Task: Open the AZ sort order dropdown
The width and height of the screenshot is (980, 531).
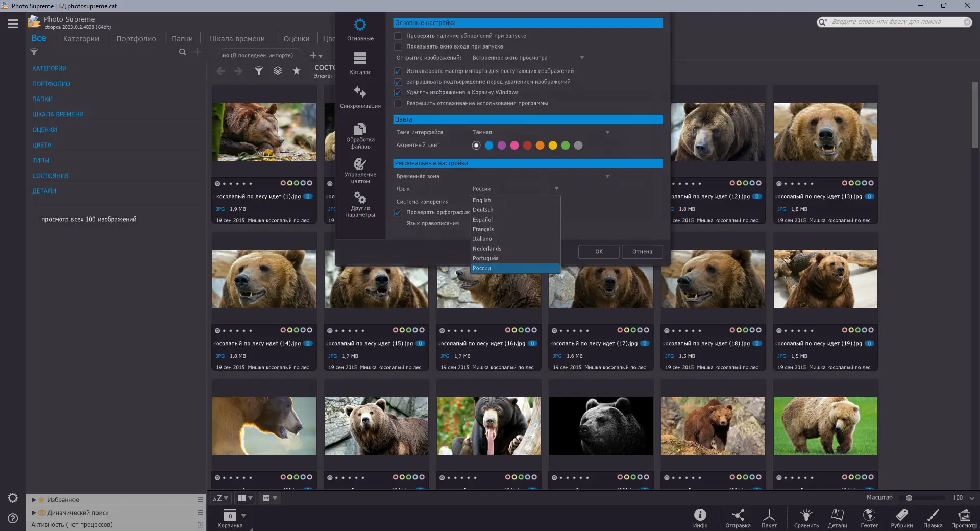Action: 220,498
